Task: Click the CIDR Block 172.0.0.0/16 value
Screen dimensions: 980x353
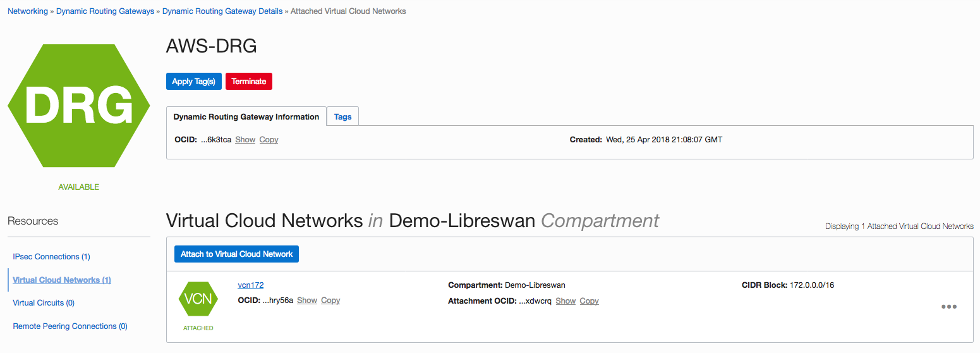Action: click(x=812, y=285)
